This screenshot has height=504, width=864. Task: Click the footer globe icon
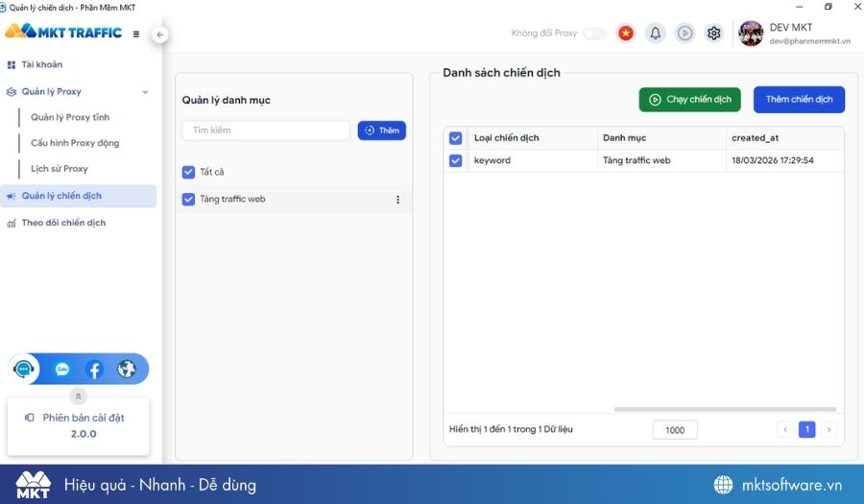[723, 485]
